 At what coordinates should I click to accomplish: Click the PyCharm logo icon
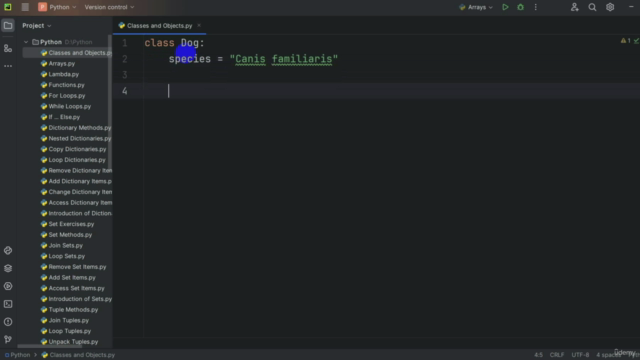8,7
